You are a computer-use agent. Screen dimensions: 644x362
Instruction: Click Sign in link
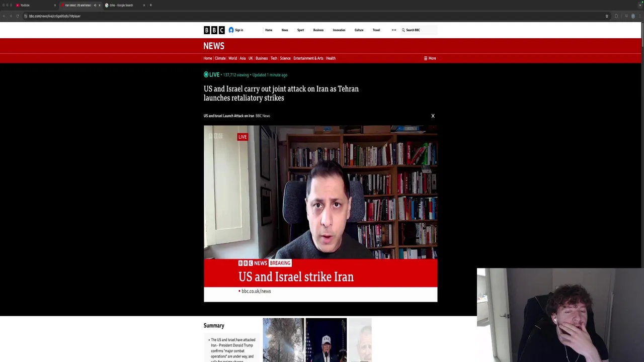239,30
